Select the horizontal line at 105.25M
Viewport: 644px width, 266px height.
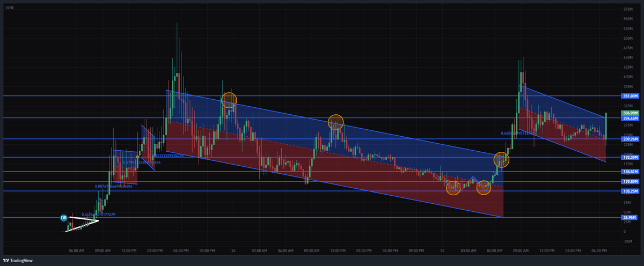tap(311, 191)
